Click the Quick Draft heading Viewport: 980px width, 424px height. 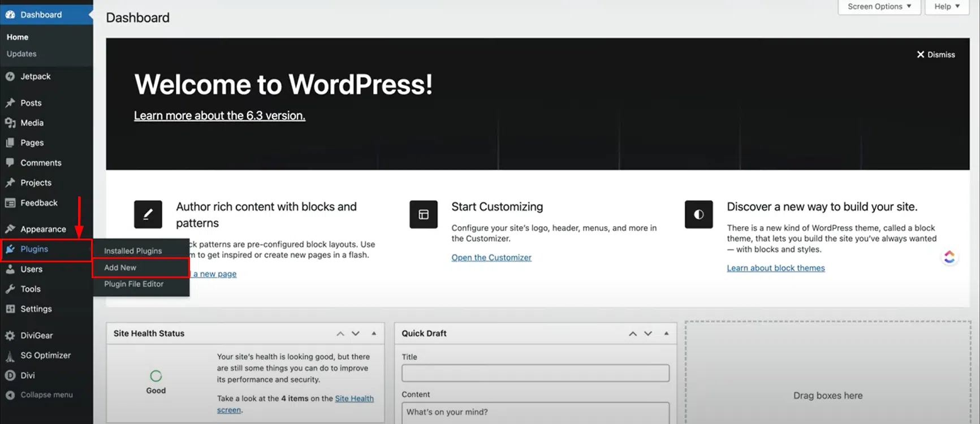[424, 334]
